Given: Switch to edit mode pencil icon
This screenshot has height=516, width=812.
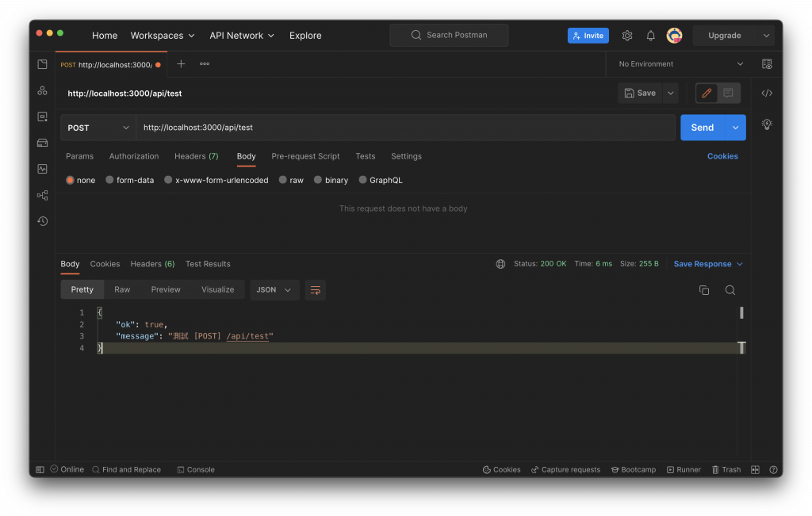Looking at the screenshot, I should pos(707,94).
